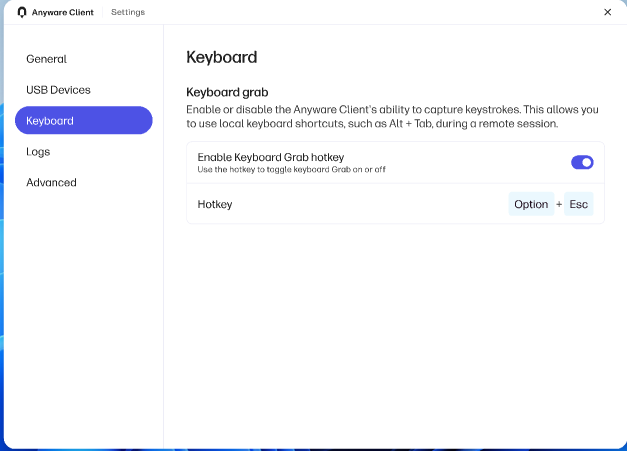627x451 pixels.
Task: Click the Anyware Client title text
Action: (x=63, y=12)
